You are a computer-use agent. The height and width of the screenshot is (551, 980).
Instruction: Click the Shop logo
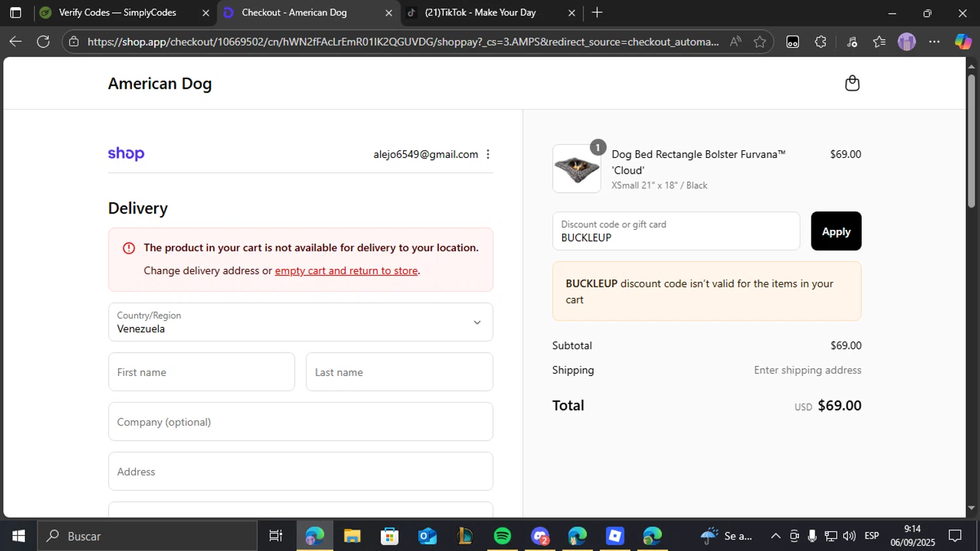tap(126, 153)
